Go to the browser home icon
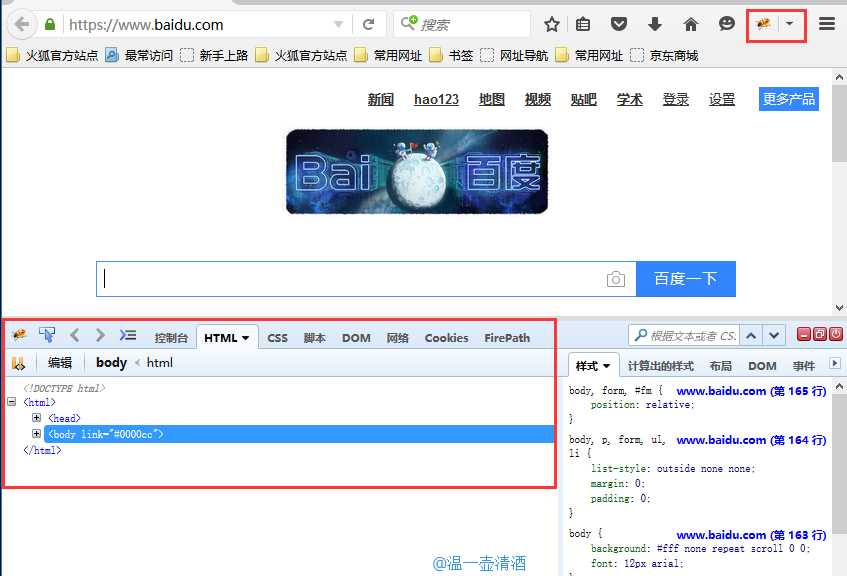This screenshot has height=576, width=847. tap(690, 24)
